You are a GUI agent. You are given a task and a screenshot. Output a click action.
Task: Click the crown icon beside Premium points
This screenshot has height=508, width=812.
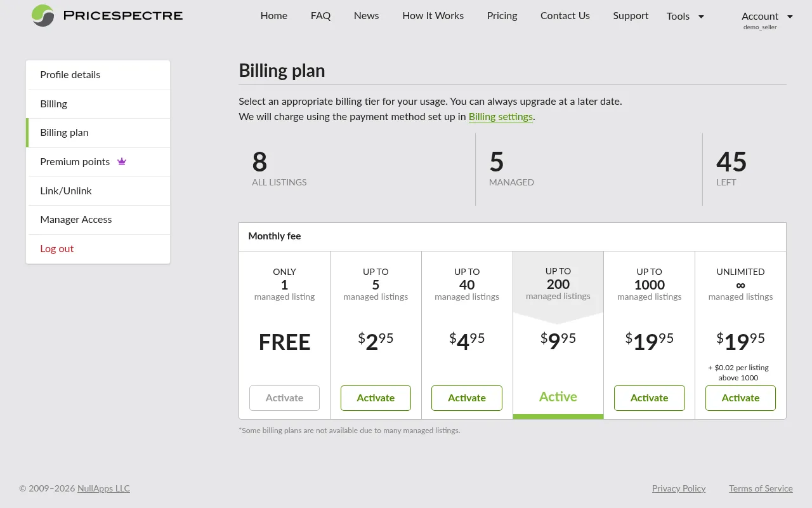pyautogui.click(x=122, y=161)
